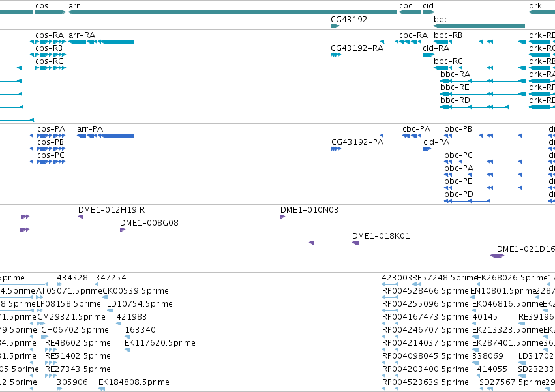Select EST 40145
Screen dimensions: 555x392
pos(474,324)
